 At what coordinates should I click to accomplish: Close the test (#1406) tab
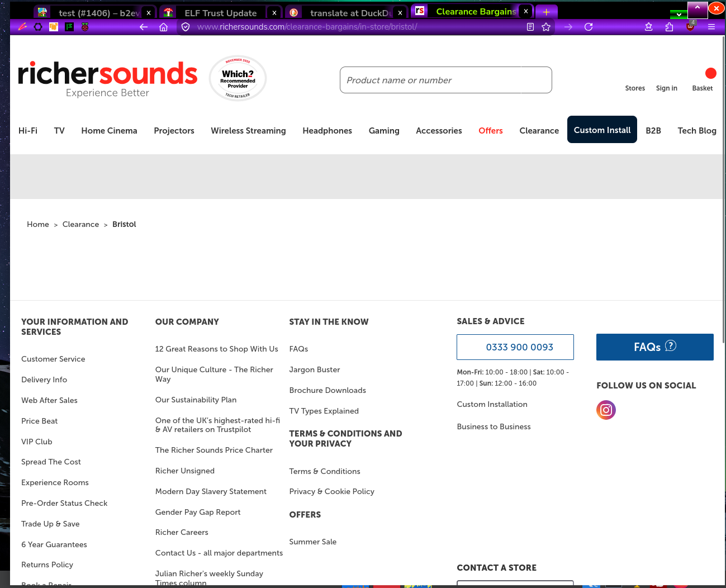click(149, 12)
